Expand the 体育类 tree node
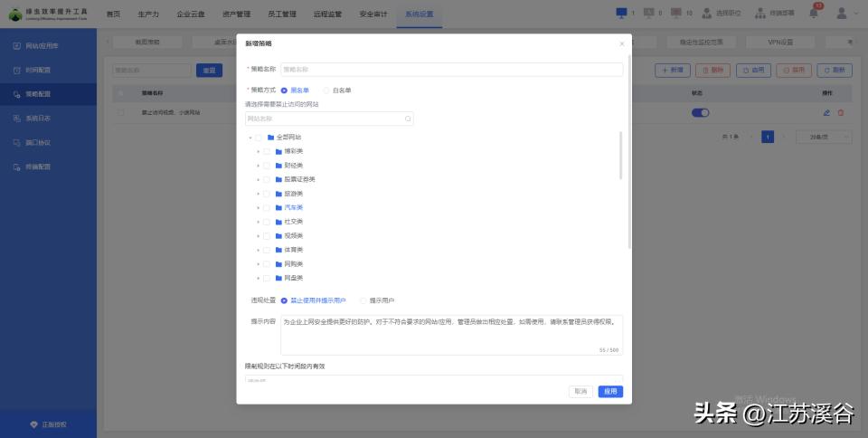Image resolution: width=868 pixels, height=438 pixels. [x=258, y=250]
